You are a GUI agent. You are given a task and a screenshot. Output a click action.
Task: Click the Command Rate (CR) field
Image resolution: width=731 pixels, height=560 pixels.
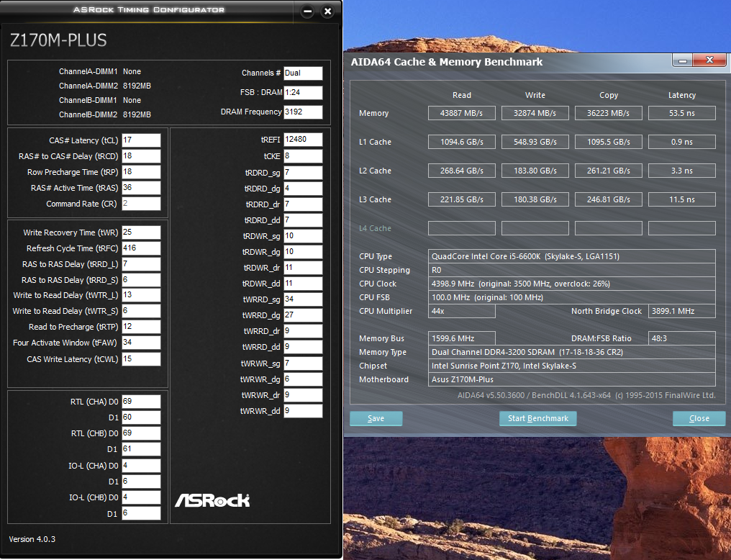(141, 203)
